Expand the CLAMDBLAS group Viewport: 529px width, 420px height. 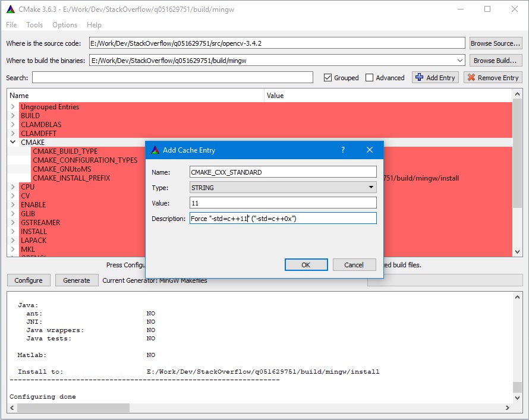(x=13, y=124)
